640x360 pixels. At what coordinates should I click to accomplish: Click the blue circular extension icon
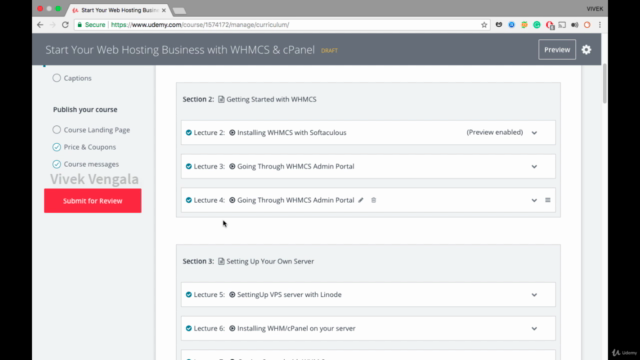click(511, 25)
